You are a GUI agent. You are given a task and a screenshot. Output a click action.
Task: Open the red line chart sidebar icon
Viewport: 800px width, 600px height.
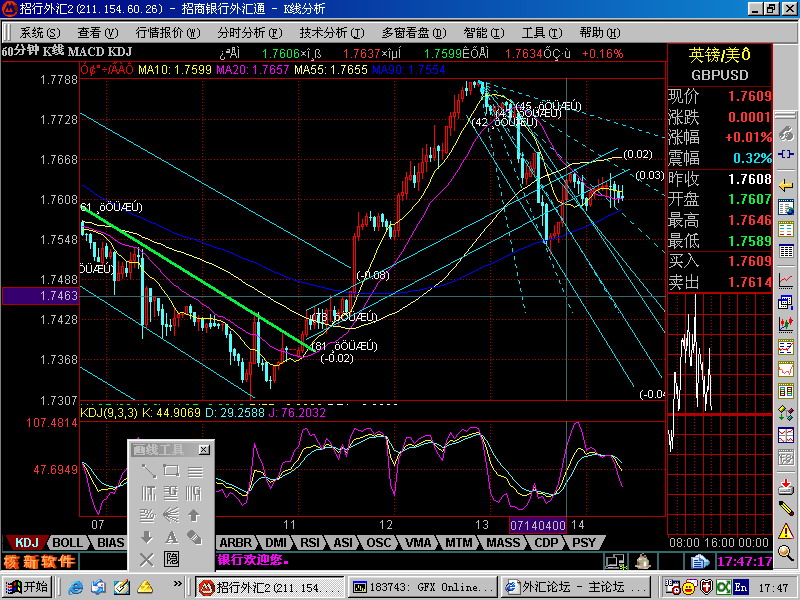[x=786, y=280]
